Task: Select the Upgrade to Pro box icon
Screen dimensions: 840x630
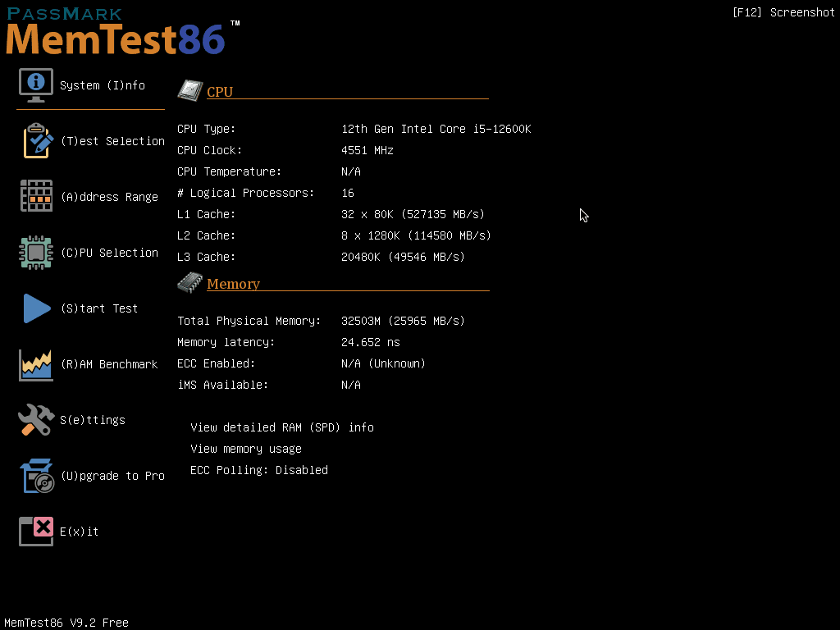Action: point(37,476)
